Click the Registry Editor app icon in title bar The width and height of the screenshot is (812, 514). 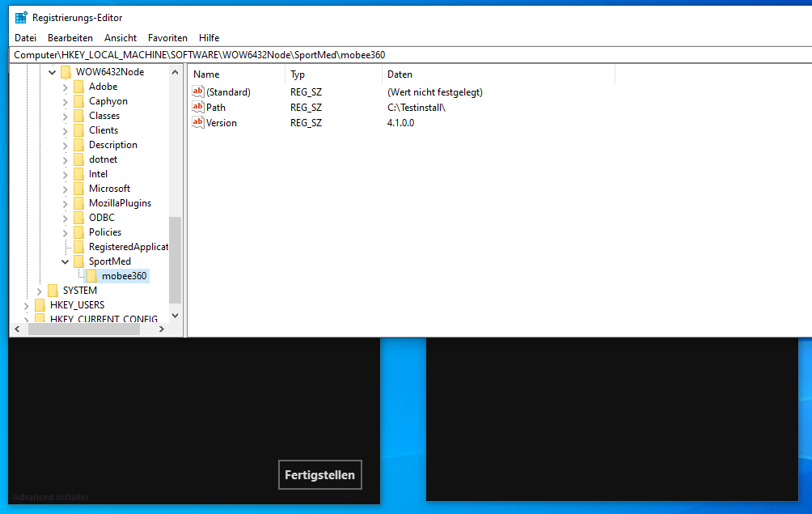coord(21,17)
